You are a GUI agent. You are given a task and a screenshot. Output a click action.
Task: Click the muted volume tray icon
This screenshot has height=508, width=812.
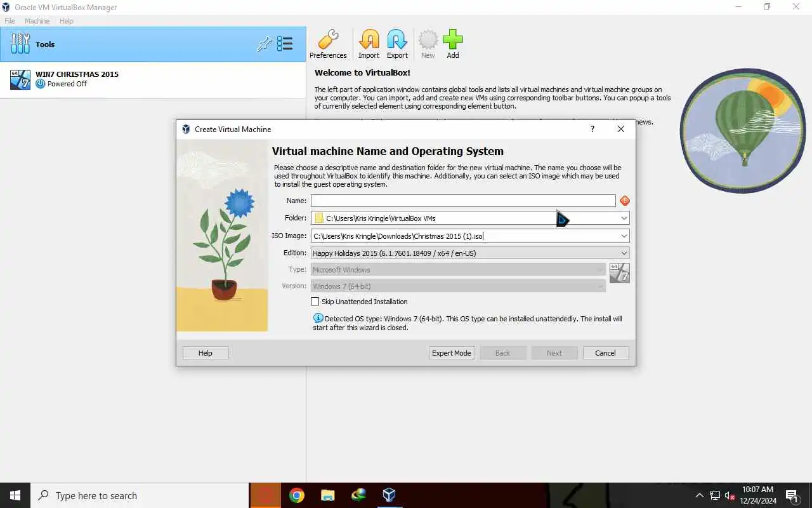tap(730, 495)
